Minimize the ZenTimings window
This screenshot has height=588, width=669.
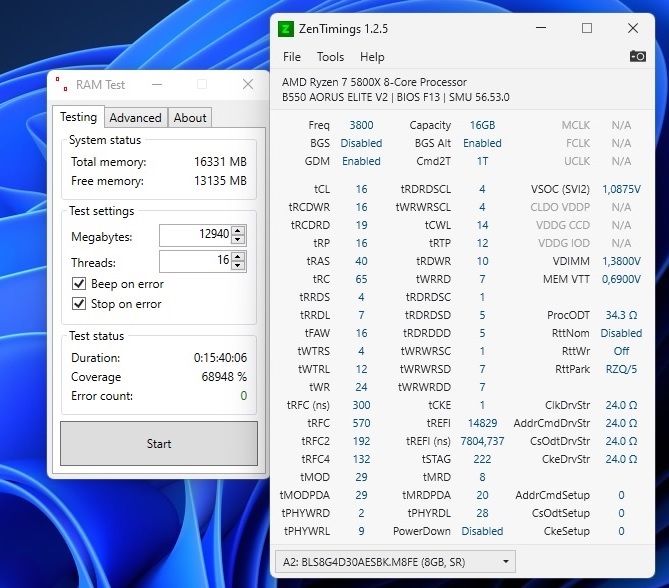tap(541, 28)
